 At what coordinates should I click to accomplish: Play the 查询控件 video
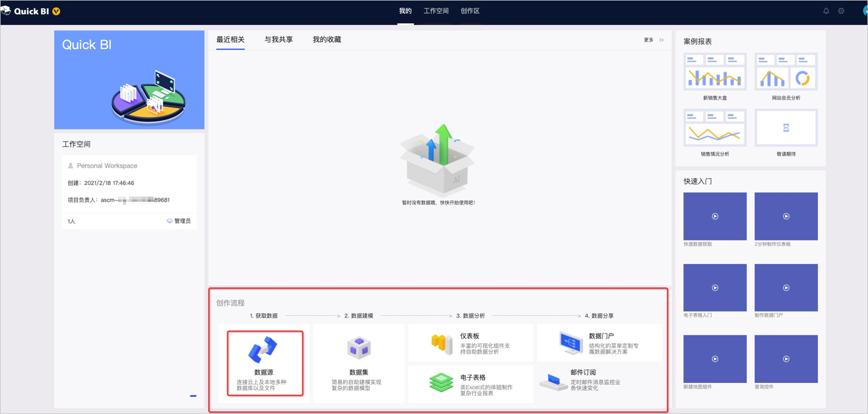[x=786, y=359]
